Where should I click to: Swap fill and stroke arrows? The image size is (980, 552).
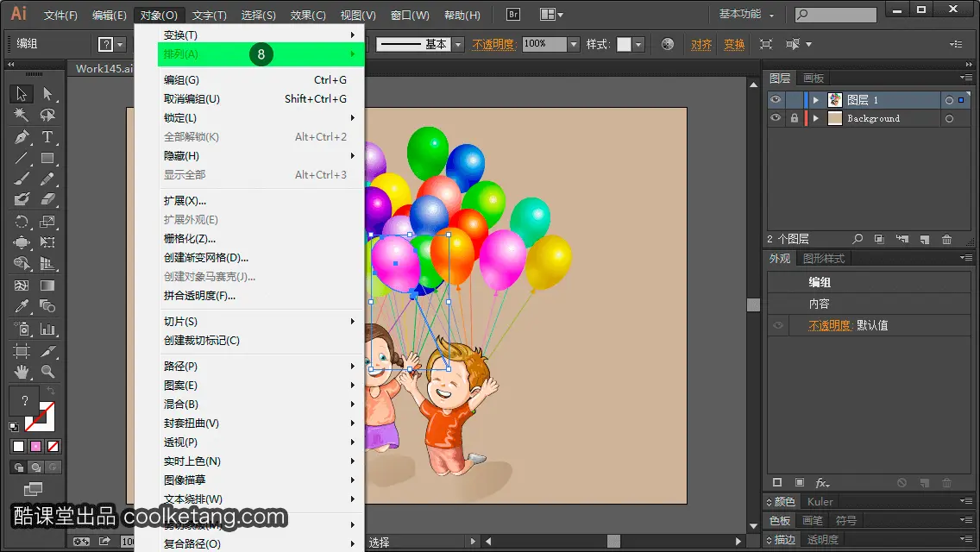[51, 391]
